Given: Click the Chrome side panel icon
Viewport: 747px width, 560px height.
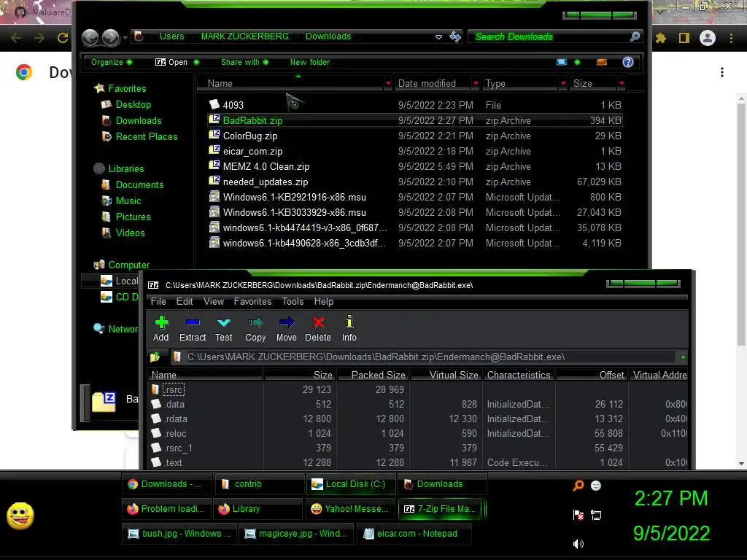Looking at the screenshot, I should pos(684,38).
